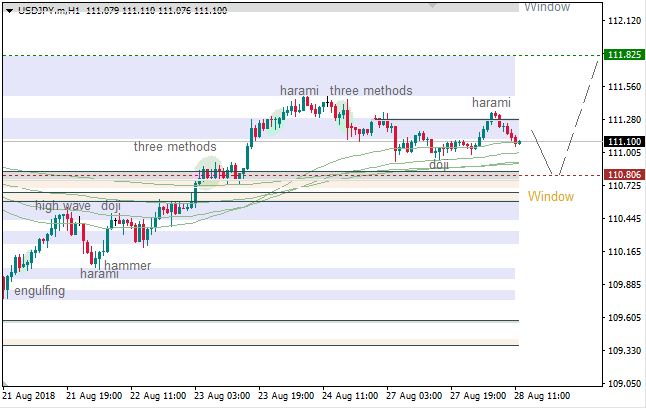Viewport: 646px width, 408px height.
Task: Click 28 Aug 11:00 on the time axis
Action: (x=545, y=396)
